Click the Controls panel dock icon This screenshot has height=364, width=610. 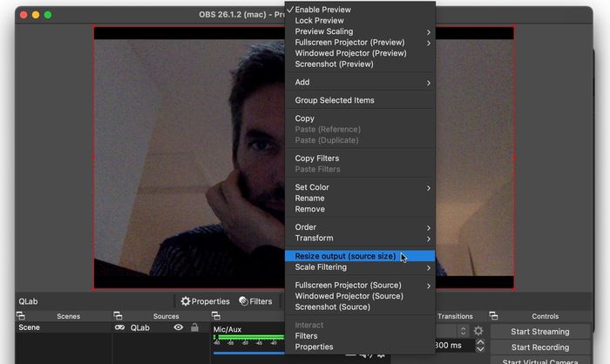click(x=494, y=316)
